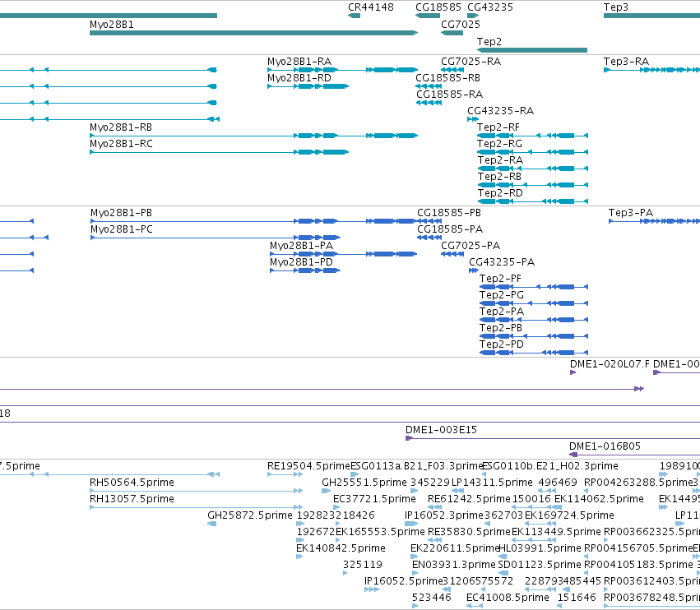Select EST HL03991.5prime
This screenshot has height=610, width=700.
pos(503,557)
